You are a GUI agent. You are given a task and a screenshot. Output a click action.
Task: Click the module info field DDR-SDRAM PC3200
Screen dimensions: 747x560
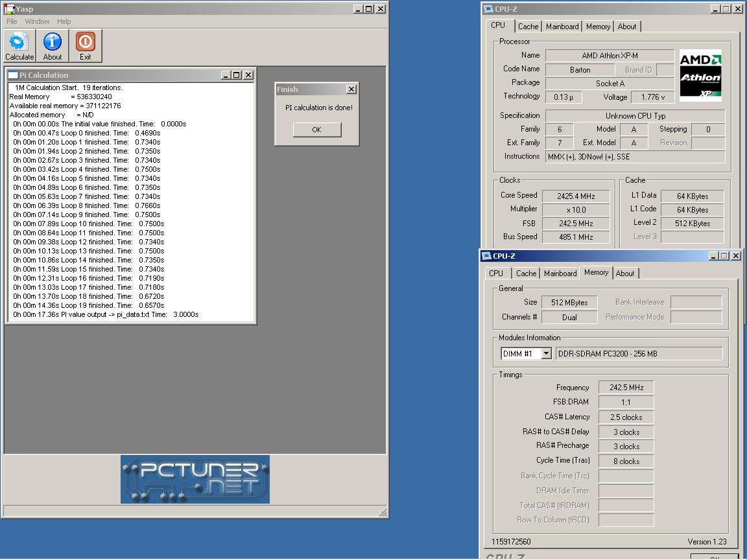pyautogui.click(x=639, y=354)
